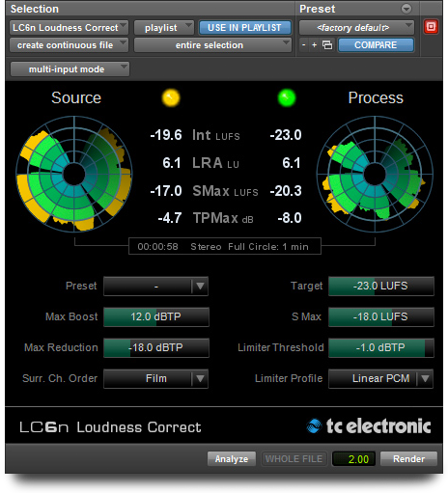Click the tc electronic logo

click(x=369, y=426)
